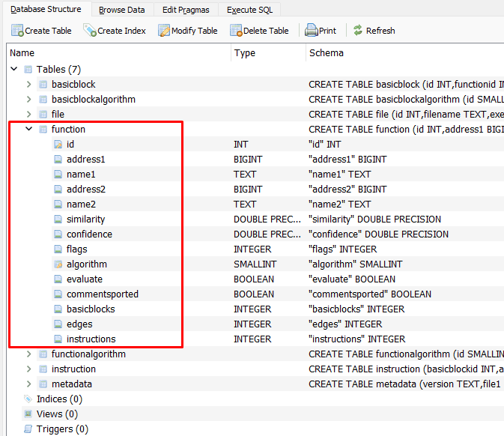Expand the basicblockalgorithm table node
This screenshot has width=504, height=436.
tap(29, 100)
